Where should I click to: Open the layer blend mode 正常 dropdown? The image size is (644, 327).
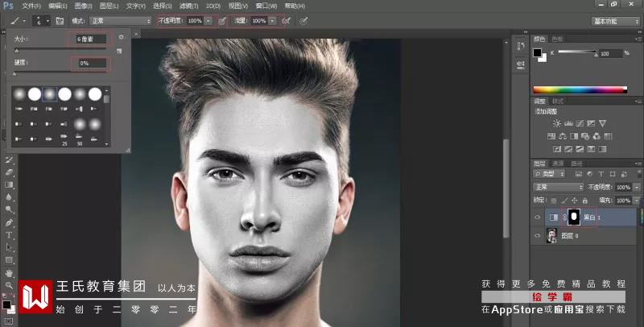click(x=559, y=188)
